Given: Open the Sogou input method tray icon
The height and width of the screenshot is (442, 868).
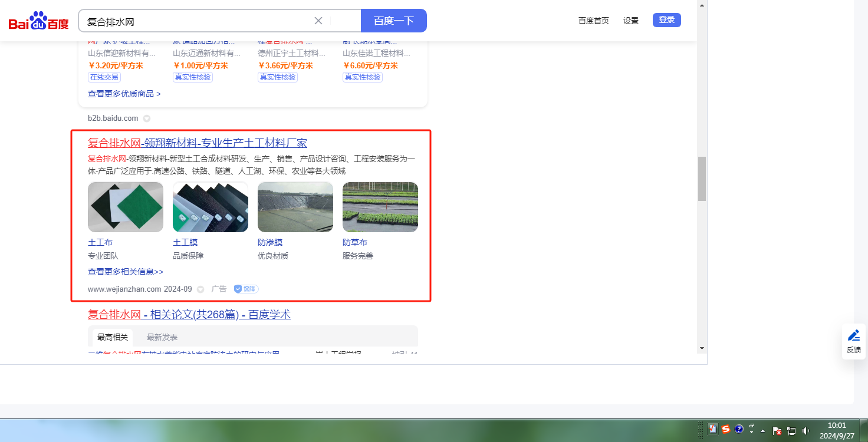Looking at the screenshot, I should 726,430.
